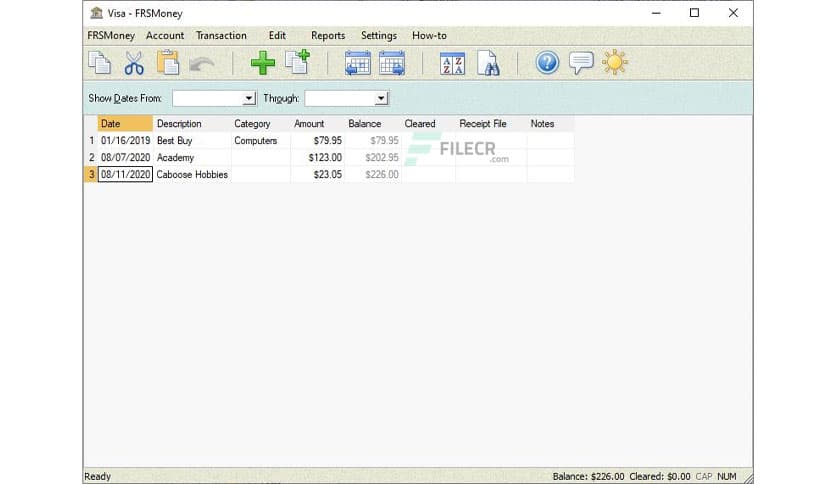Click Notes cell for Academy row
The image size is (836, 484).
[x=550, y=158]
